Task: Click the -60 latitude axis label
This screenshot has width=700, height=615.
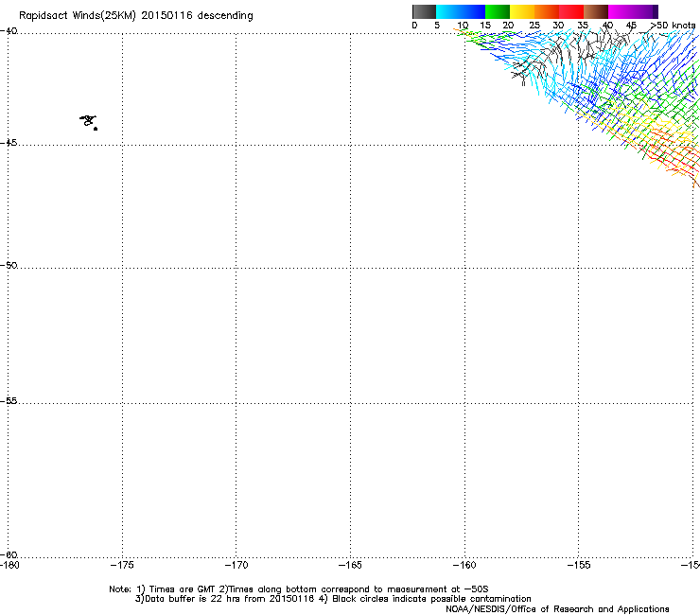Action: (x=9, y=554)
